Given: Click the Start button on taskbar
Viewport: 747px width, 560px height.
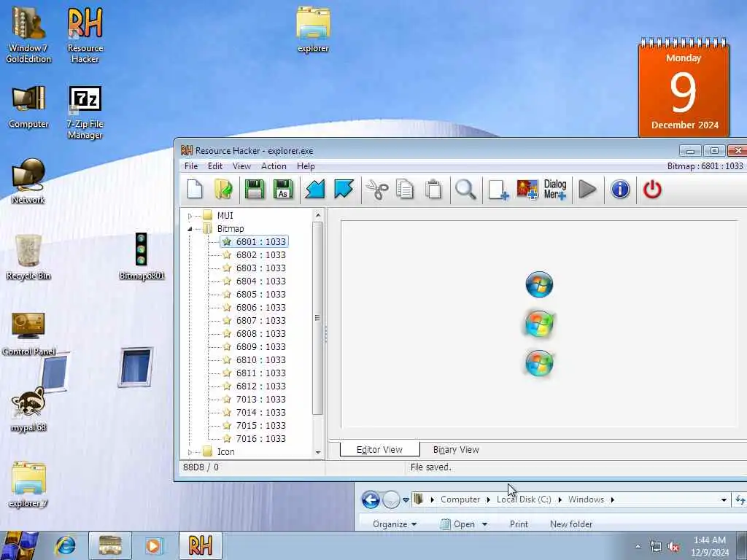Looking at the screenshot, I should tap(20, 545).
